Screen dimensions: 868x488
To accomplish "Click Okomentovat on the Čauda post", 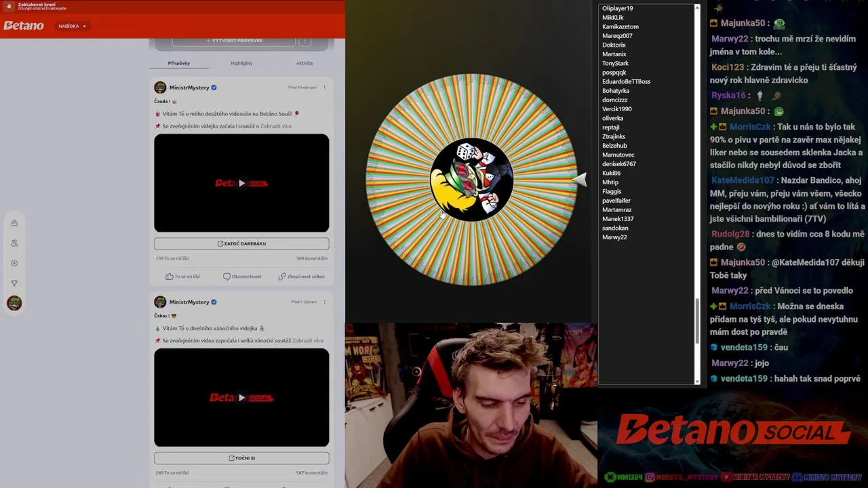I will point(242,277).
